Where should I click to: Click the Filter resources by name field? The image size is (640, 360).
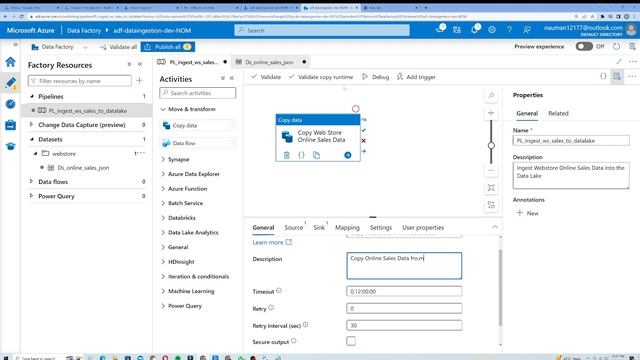80,81
